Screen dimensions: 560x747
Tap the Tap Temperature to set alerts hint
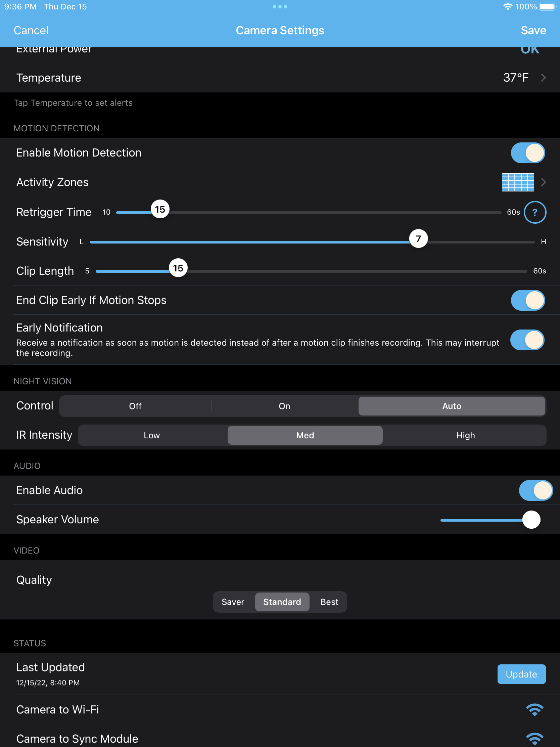point(73,103)
